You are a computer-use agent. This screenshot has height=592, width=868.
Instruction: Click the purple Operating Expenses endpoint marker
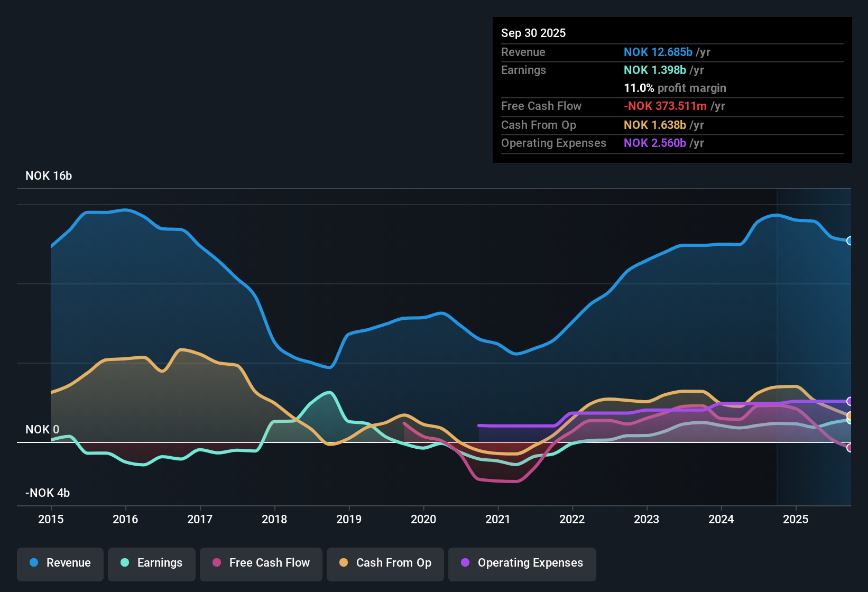[x=850, y=401]
